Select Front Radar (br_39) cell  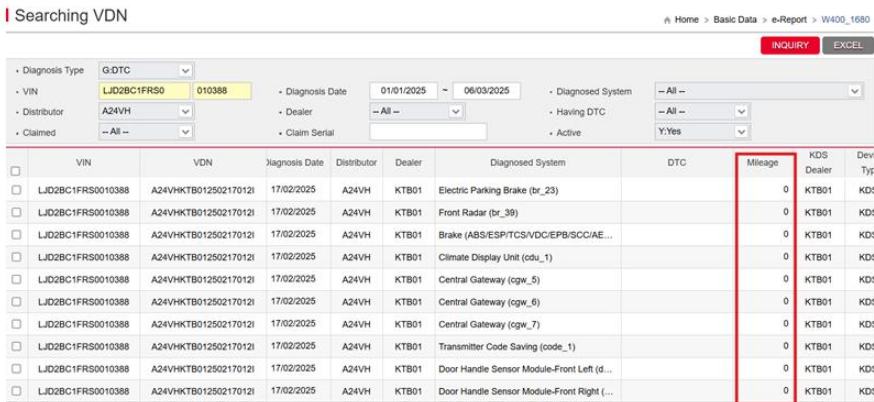pos(528,212)
